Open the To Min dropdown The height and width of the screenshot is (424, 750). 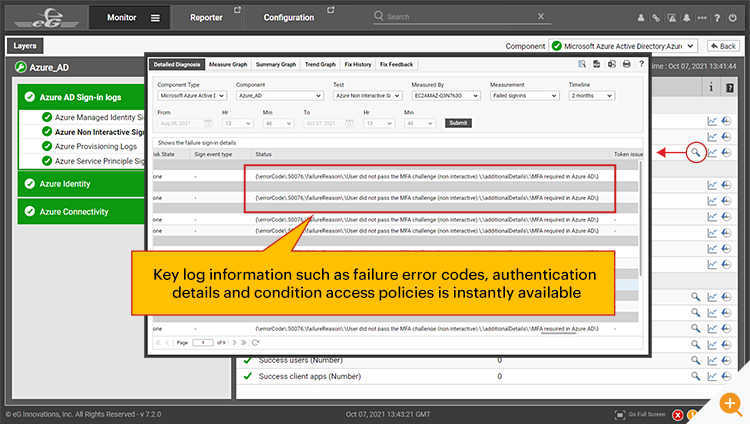point(419,123)
